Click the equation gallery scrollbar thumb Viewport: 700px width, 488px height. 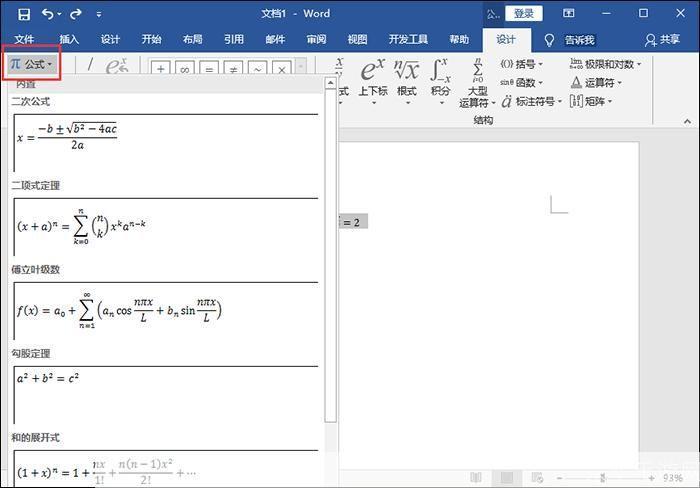(x=330, y=255)
